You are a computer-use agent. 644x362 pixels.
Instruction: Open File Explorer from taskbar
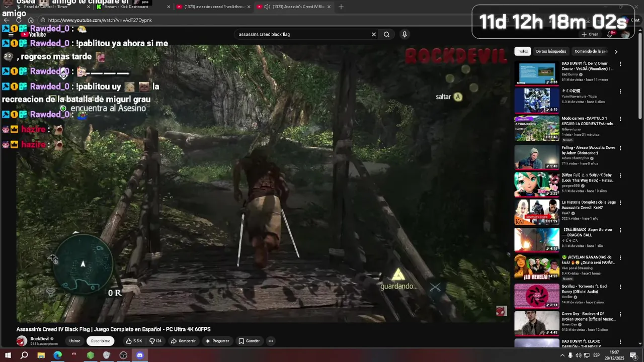(41, 355)
